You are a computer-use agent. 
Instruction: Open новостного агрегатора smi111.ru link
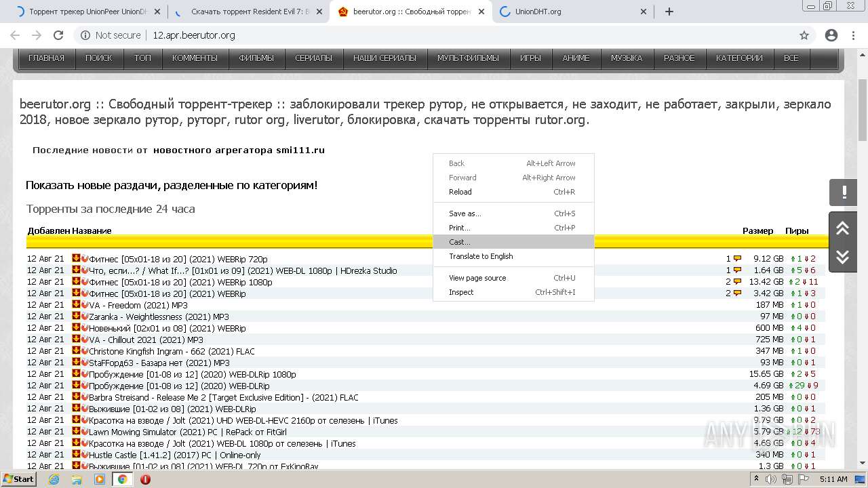(x=239, y=150)
